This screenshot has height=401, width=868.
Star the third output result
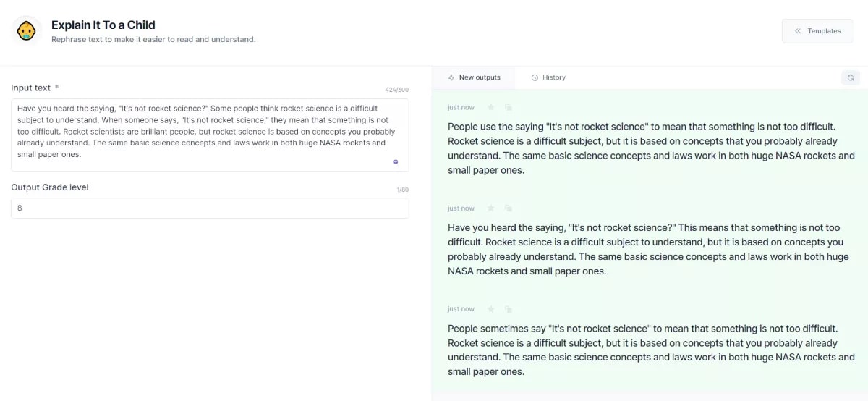[x=491, y=309]
